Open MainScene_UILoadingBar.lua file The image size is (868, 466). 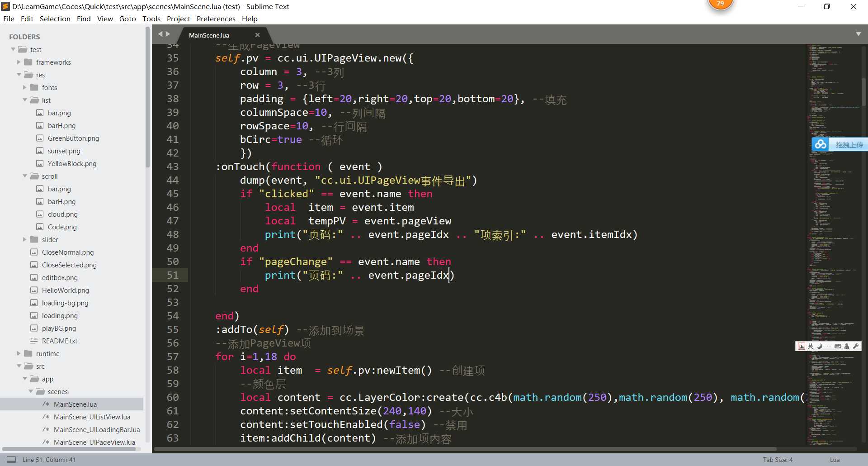point(97,429)
